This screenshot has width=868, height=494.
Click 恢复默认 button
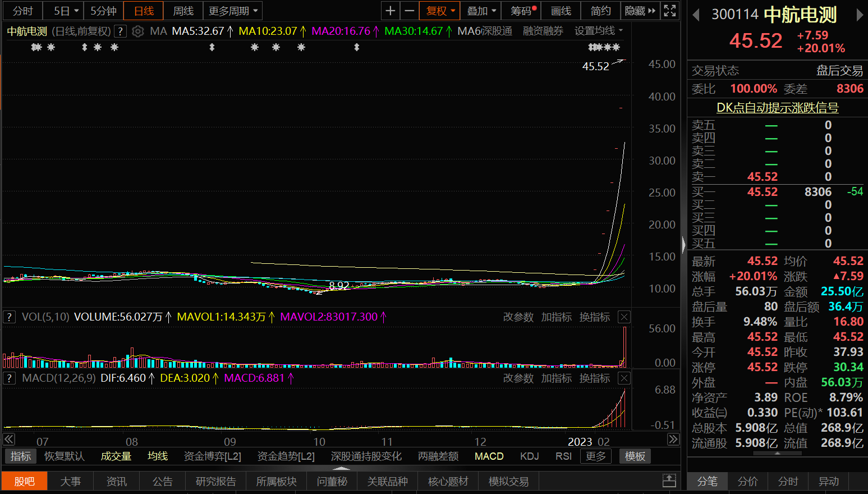coord(65,456)
